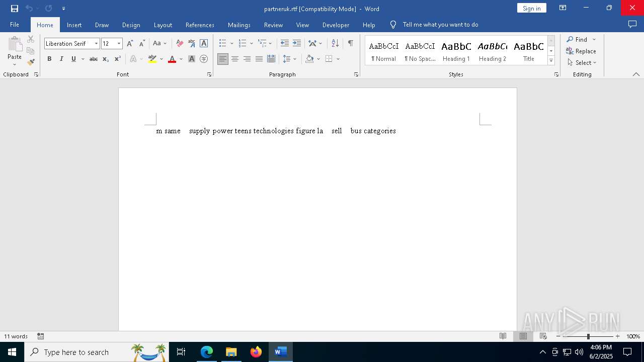Click the Format Painter brush icon
This screenshot has height=362, width=644.
click(x=31, y=62)
